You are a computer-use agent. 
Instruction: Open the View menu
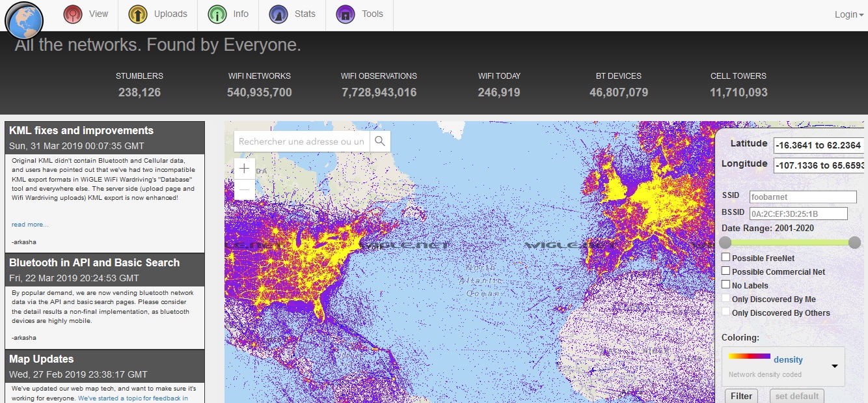[86, 14]
